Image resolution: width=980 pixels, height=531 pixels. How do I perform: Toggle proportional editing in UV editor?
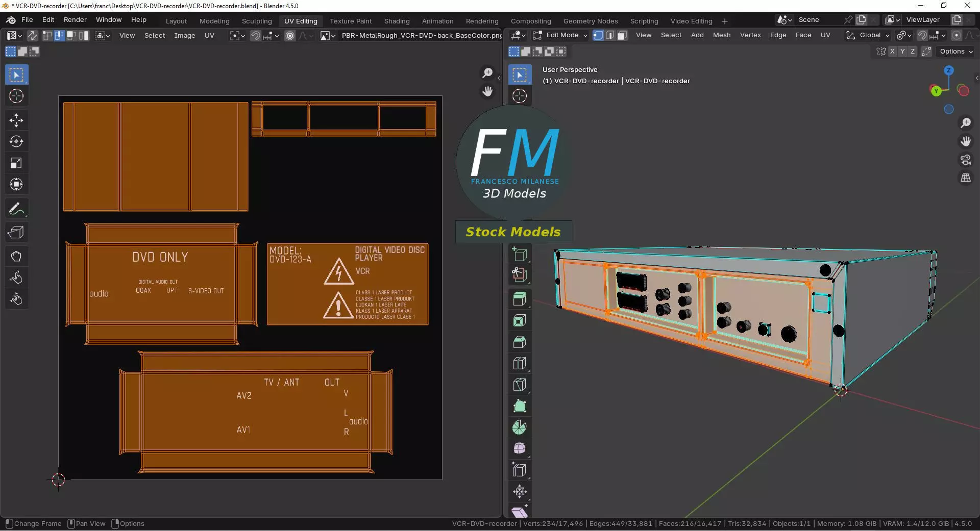point(290,36)
